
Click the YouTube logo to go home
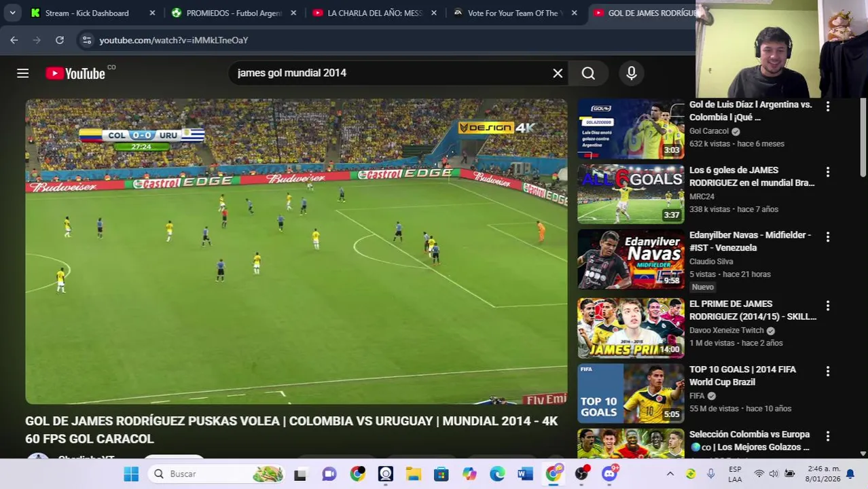pos(75,73)
